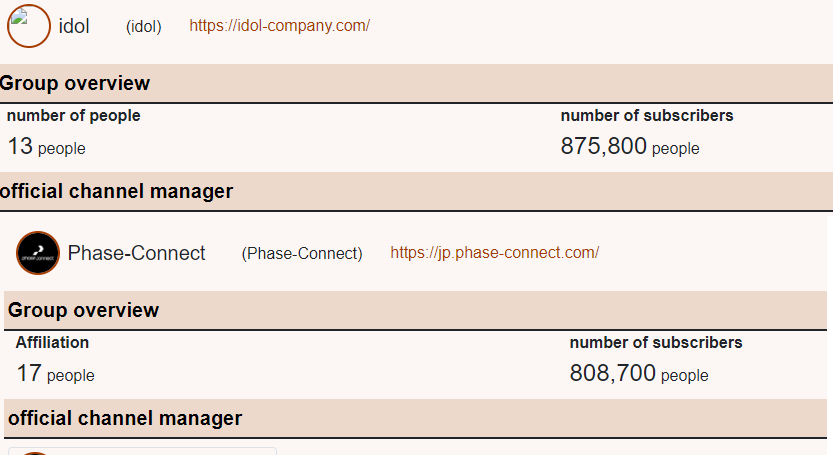Select the (idol) label in parentheses
The height and width of the screenshot is (455, 833).
[x=143, y=26]
